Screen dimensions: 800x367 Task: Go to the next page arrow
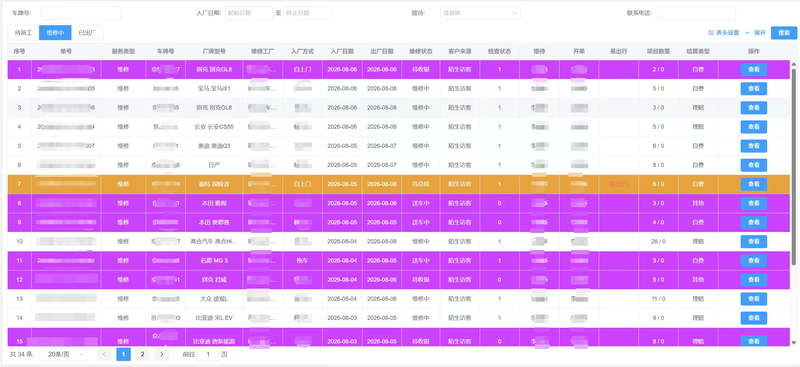click(162, 354)
